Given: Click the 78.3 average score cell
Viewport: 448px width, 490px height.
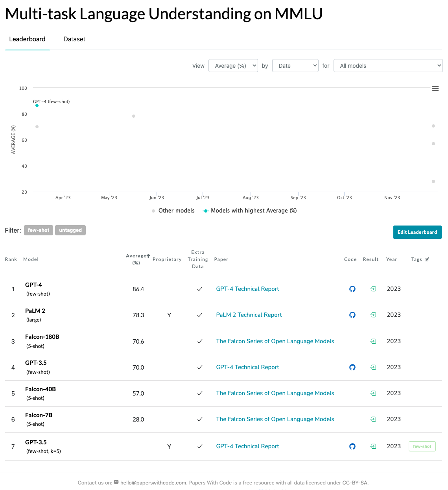Looking at the screenshot, I should click(138, 315).
